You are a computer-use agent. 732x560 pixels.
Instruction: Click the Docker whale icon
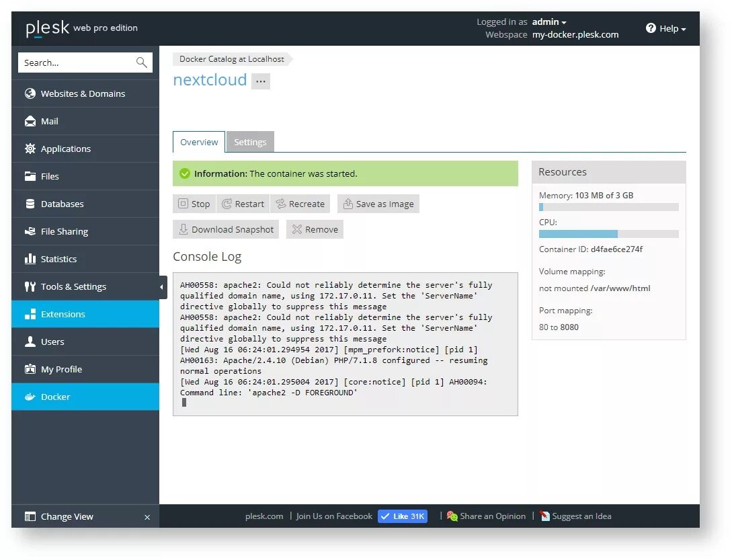click(x=30, y=397)
